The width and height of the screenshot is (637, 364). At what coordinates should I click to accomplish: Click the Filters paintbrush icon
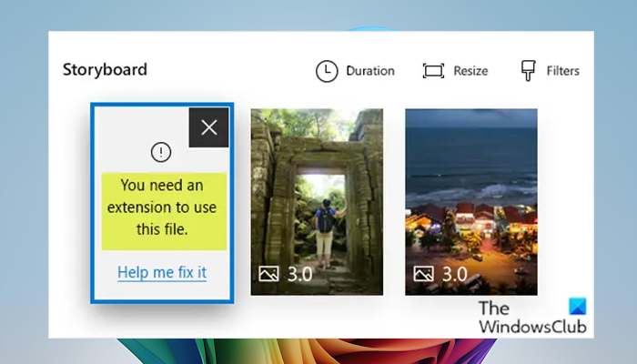tap(528, 71)
